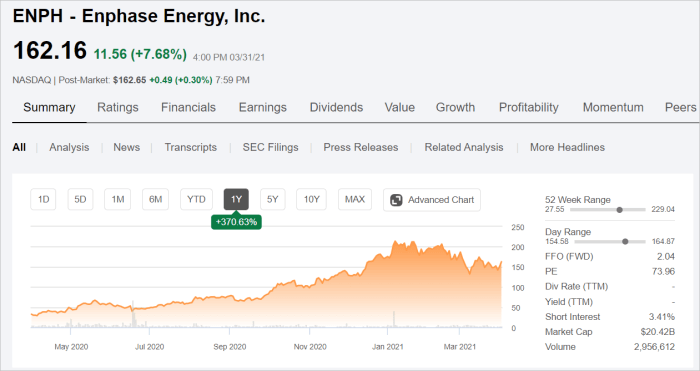Switch chart to 1M range
700x371 pixels.
coord(117,199)
